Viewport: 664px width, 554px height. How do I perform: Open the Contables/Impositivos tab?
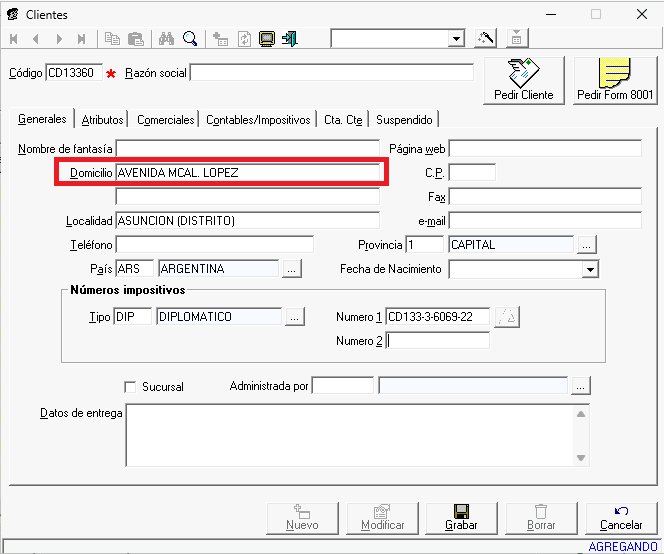click(258, 120)
